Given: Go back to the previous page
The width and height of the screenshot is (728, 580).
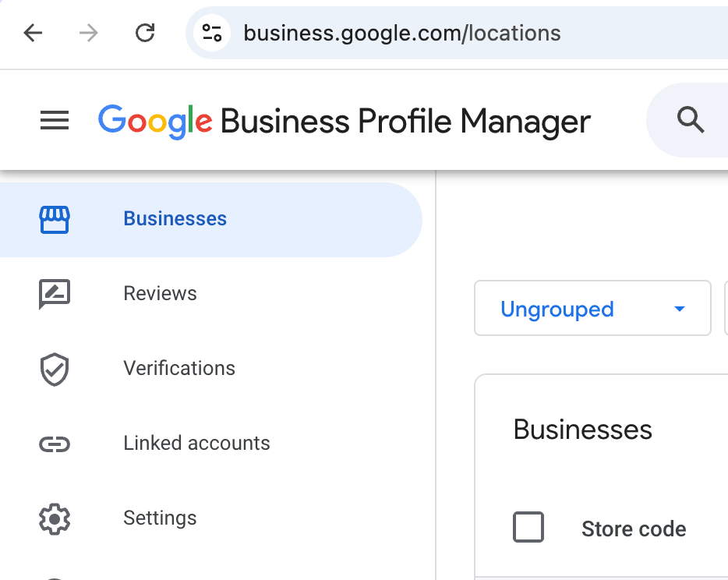Looking at the screenshot, I should (33, 33).
